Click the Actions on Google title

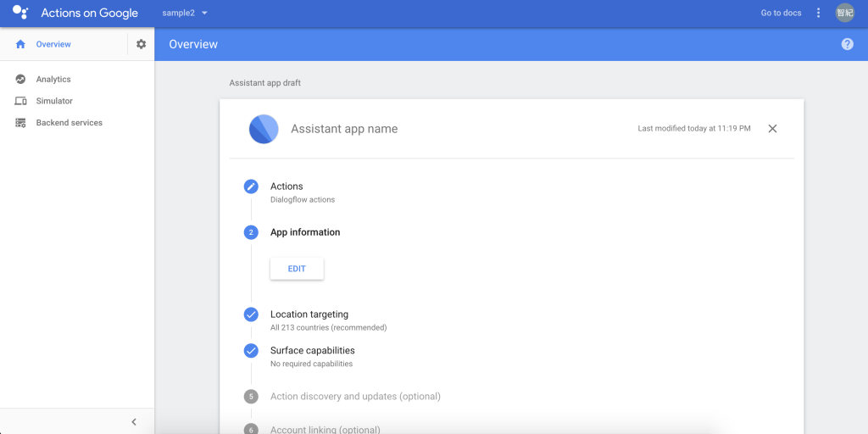90,13
